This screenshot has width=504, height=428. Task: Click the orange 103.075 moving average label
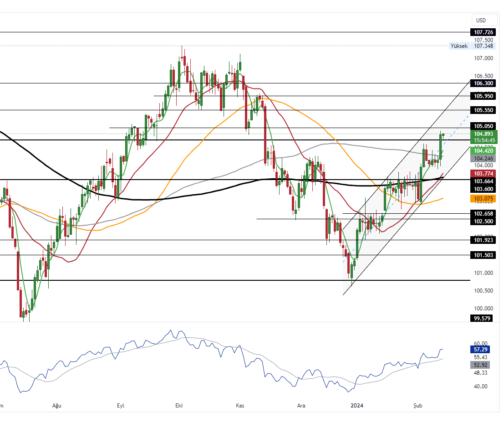click(484, 199)
